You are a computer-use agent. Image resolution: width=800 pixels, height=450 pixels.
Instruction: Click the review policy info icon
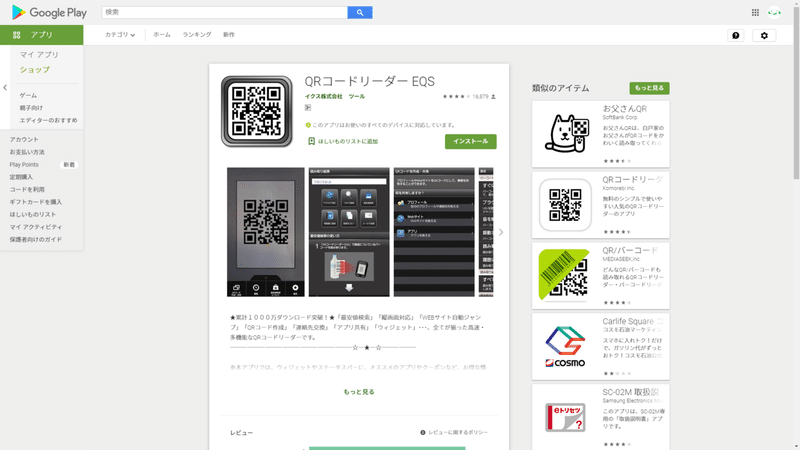point(422,433)
